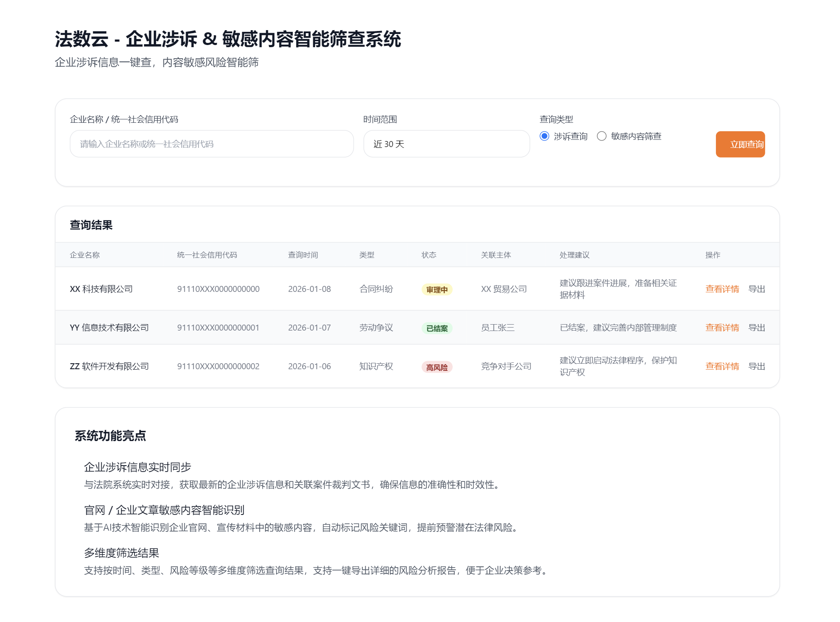
Task: Select the 涉诉查询 radio button
Action: (x=544, y=136)
